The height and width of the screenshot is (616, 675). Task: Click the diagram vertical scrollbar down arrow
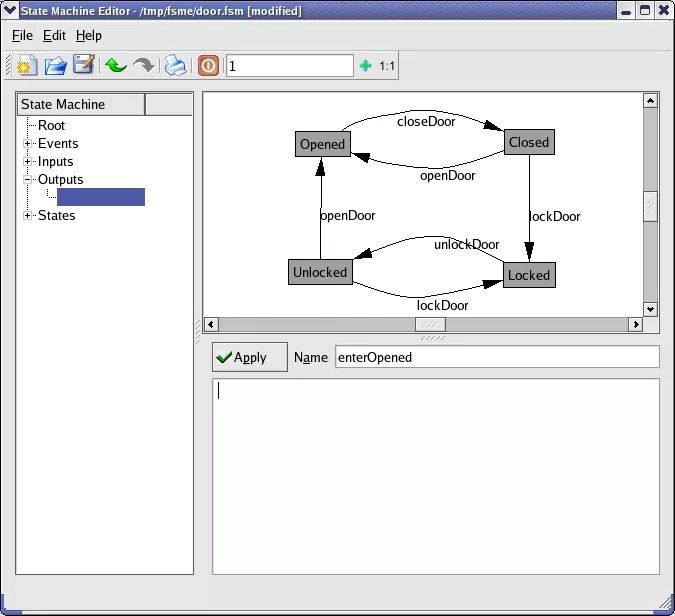(x=650, y=309)
